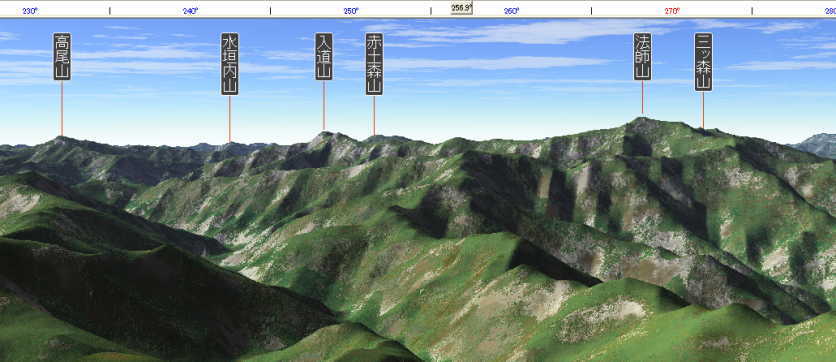This screenshot has height=362, width=836.
Task: Click the red leader line under 高尾山
Action: click(62, 108)
